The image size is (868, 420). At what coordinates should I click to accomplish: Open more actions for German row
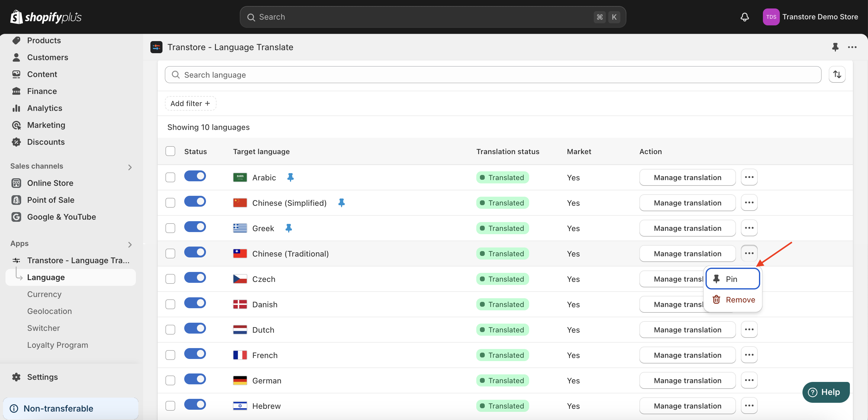click(749, 380)
